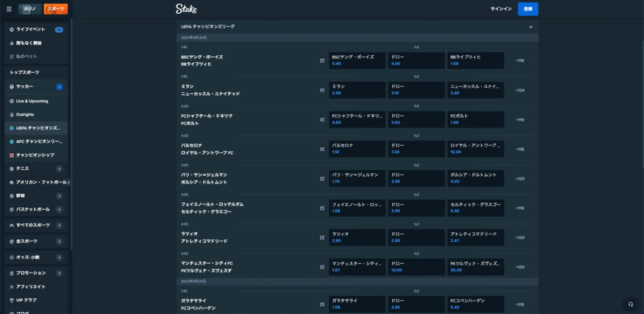Open VIP クラブ in the sidebar
The height and width of the screenshot is (314, 644).
pyautogui.click(x=36, y=300)
